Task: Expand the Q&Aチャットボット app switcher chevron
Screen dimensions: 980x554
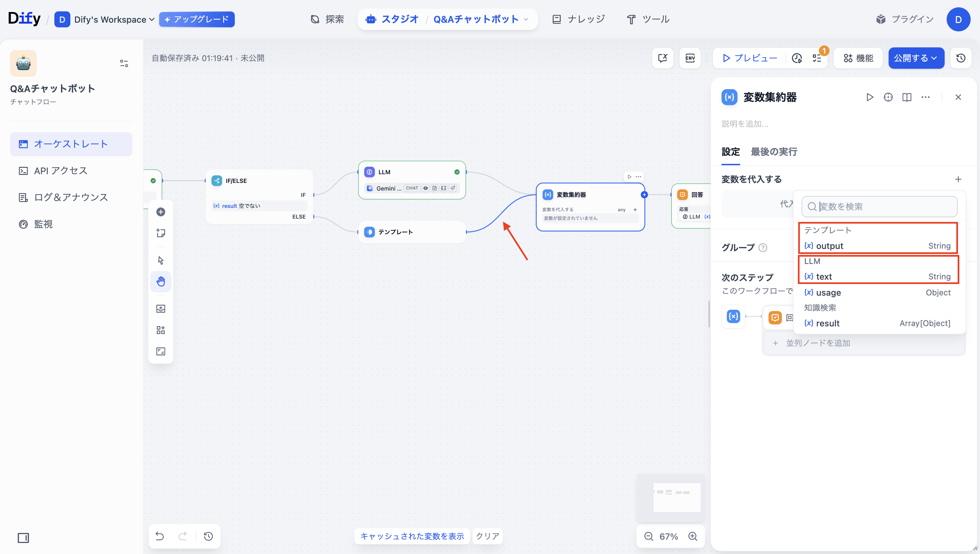Action: pos(526,19)
